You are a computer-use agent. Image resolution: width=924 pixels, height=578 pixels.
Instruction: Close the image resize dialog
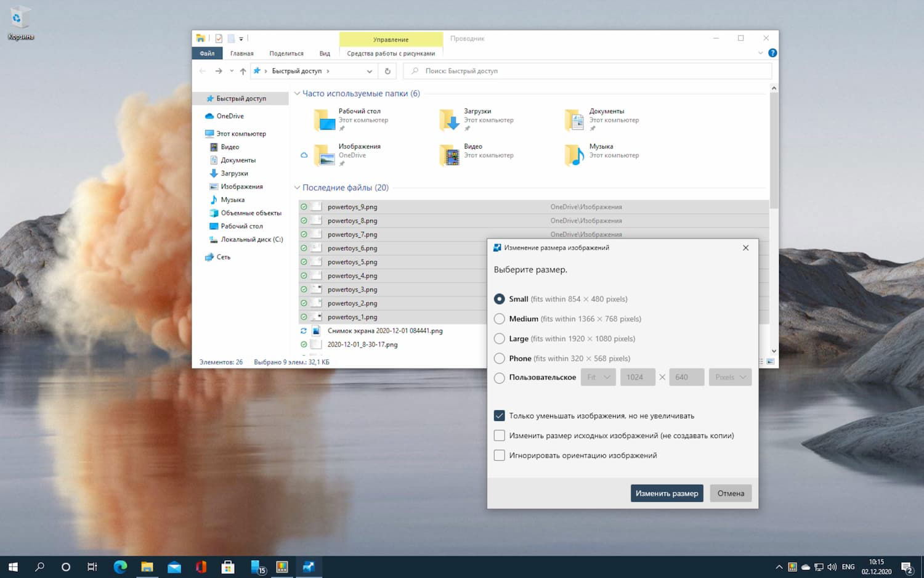click(x=746, y=248)
